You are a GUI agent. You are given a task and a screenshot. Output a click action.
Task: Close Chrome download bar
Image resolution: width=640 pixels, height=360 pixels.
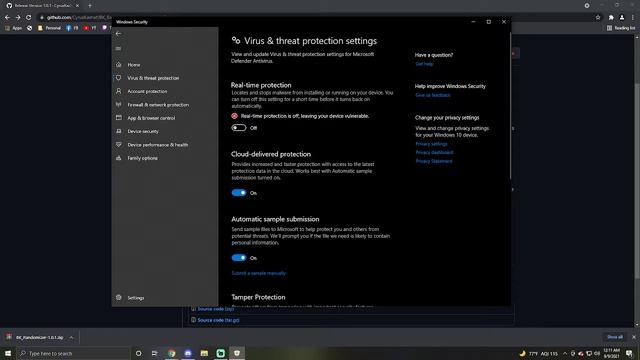point(633,337)
